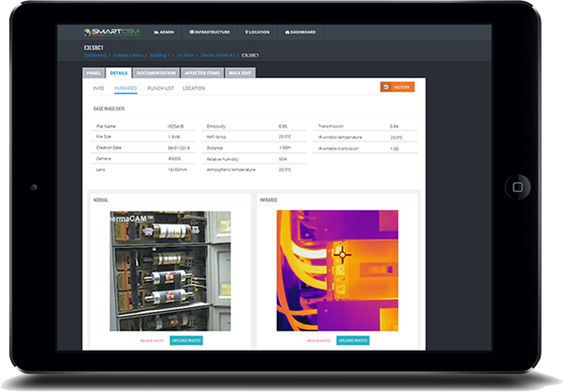Image resolution: width=564 pixels, height=392 pixels.
Task: Click the Camera value IR5000
Action: 174,159
